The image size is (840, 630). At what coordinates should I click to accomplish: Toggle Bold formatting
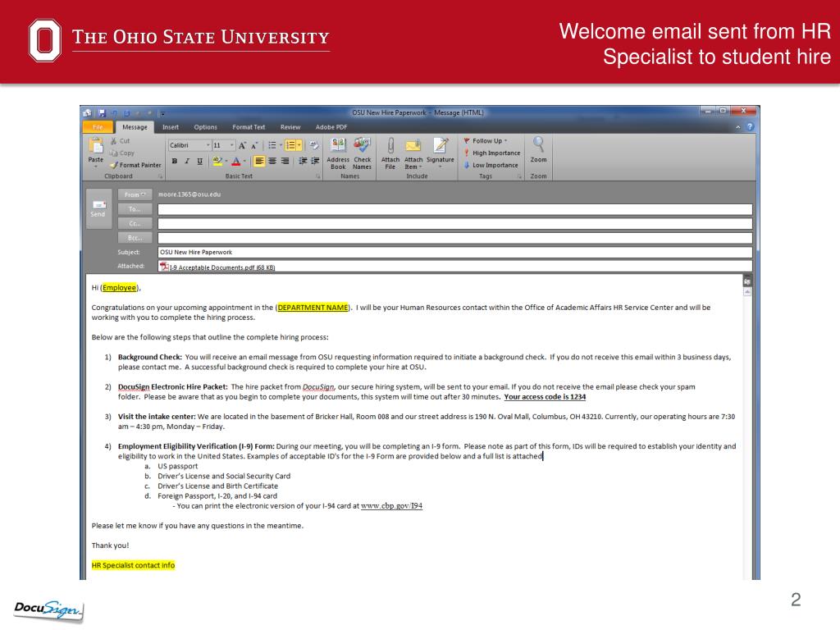(175, 162)
